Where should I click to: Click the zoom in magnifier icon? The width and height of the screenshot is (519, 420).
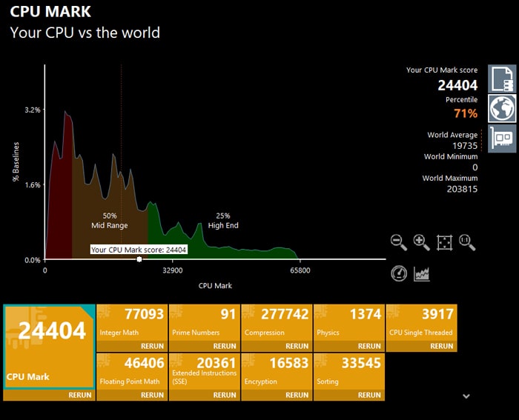[x=421, y=242]
